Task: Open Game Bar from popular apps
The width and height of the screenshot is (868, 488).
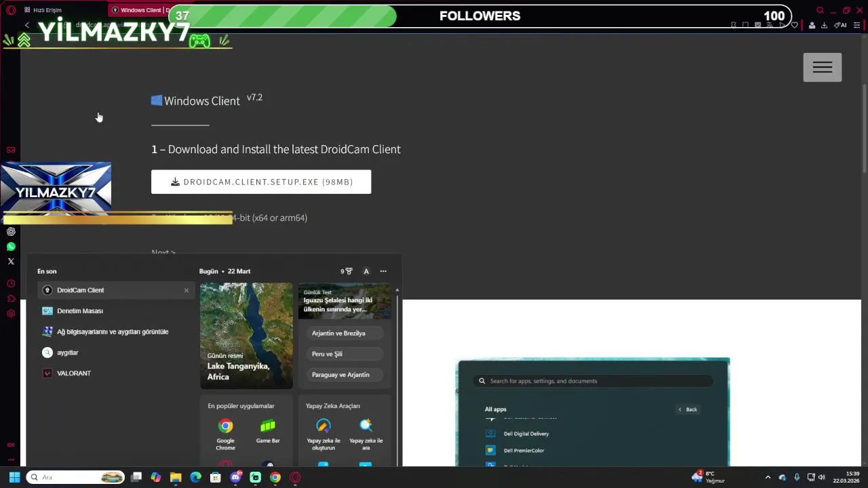Action: click(268, 431)
